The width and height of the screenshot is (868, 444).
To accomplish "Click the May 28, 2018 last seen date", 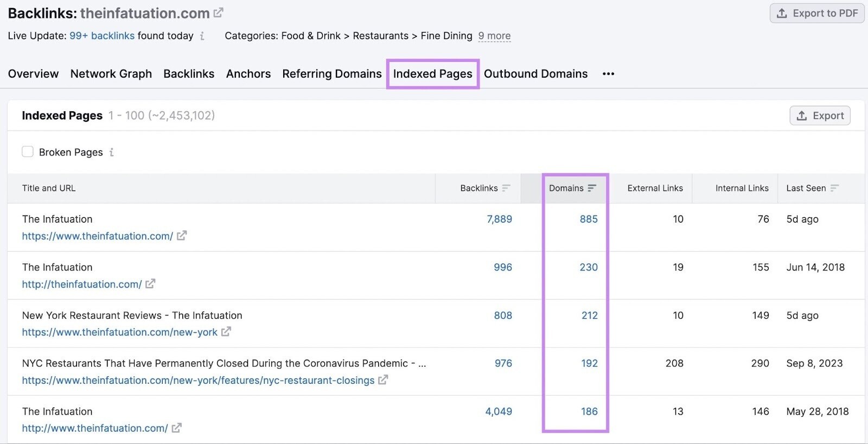I will coord(818,411).
